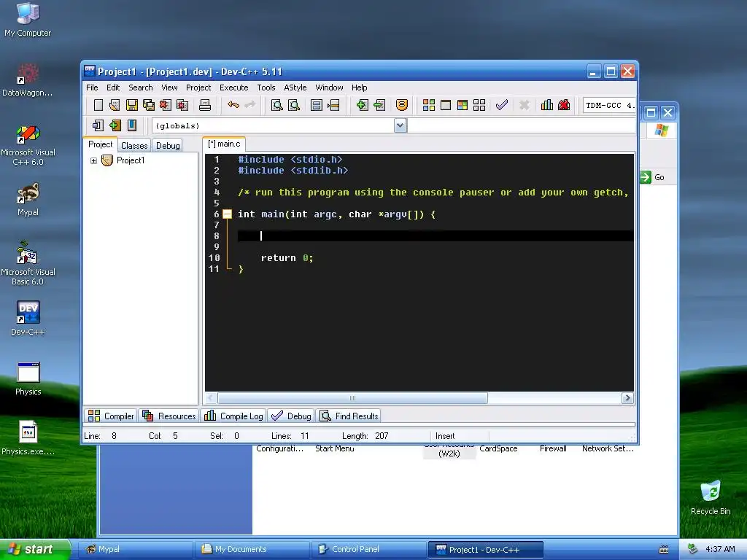This screenshot has width=747, height=560.
Task: Open the Help menu
Action: [359, 87]
